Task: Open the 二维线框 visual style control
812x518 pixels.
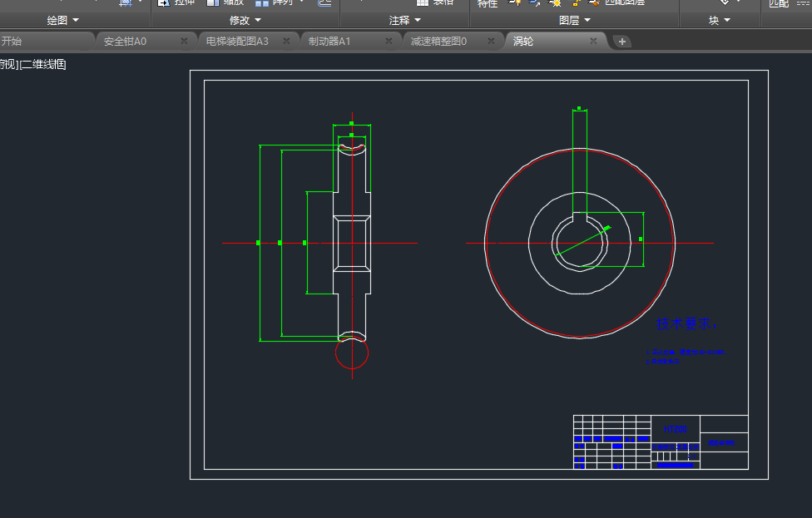Action: pos(43,64)
